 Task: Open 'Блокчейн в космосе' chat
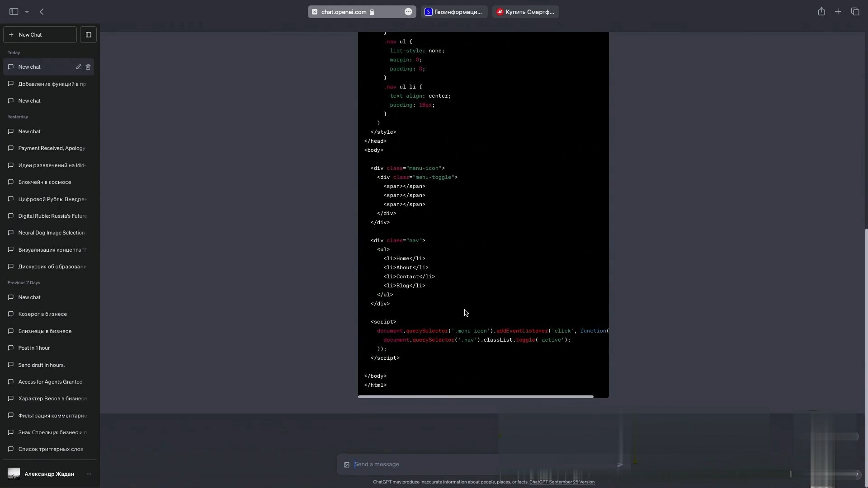[x=49, y=182]
